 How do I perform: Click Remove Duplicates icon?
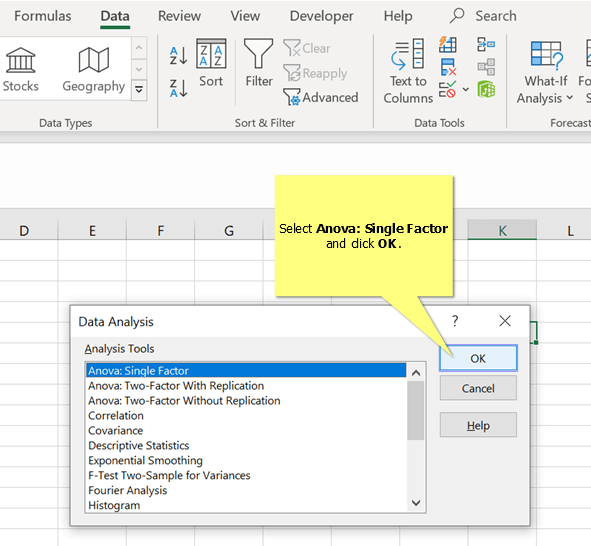click(448, 67)
